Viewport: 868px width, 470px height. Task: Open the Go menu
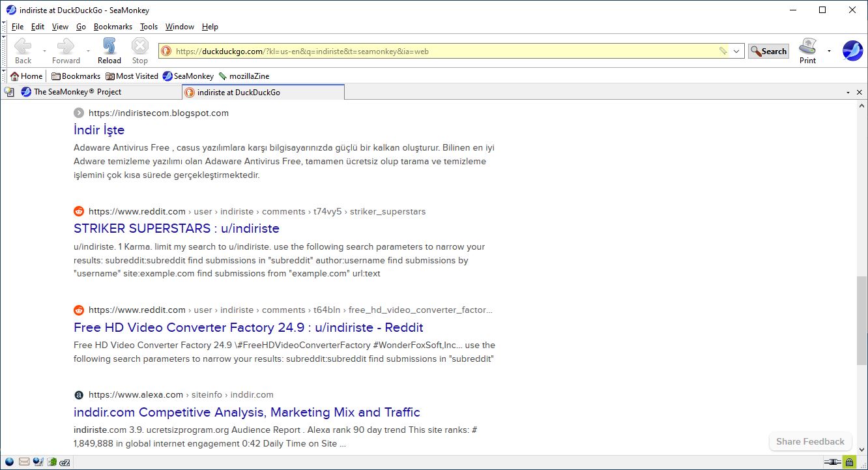pos(81,27)
